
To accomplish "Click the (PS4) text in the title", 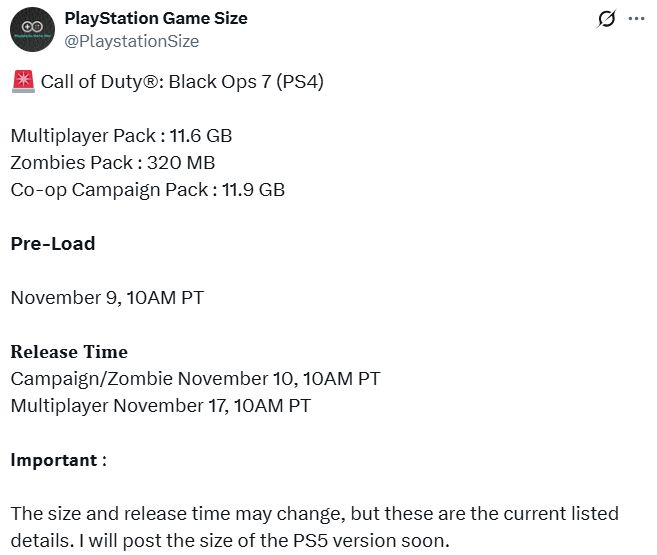I will [x=297, y=82].
